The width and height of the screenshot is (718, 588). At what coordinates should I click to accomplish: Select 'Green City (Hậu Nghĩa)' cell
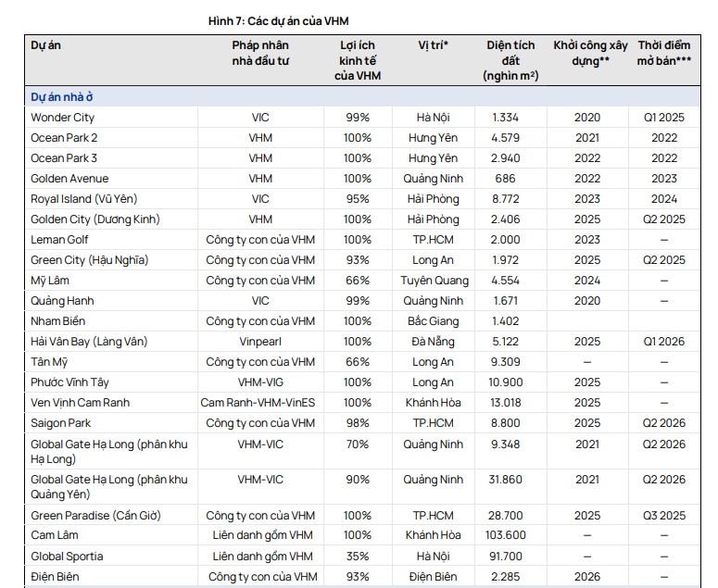(90, 260)
